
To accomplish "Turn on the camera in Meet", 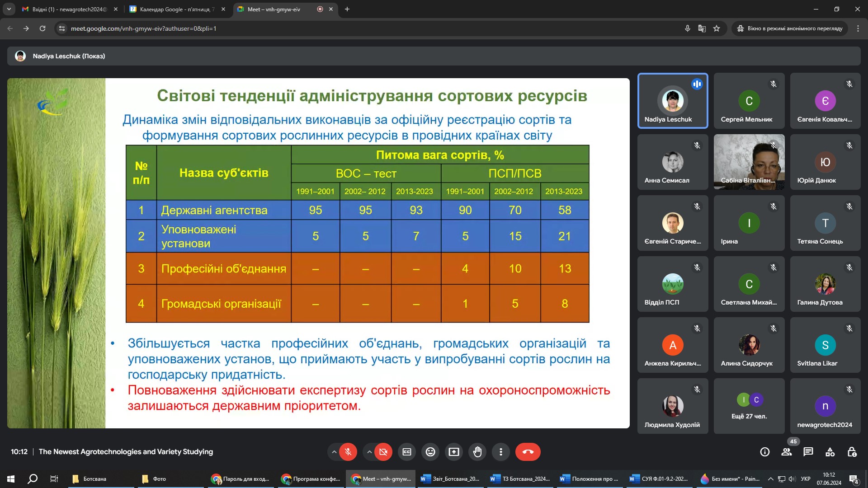I will click(383, 452).
